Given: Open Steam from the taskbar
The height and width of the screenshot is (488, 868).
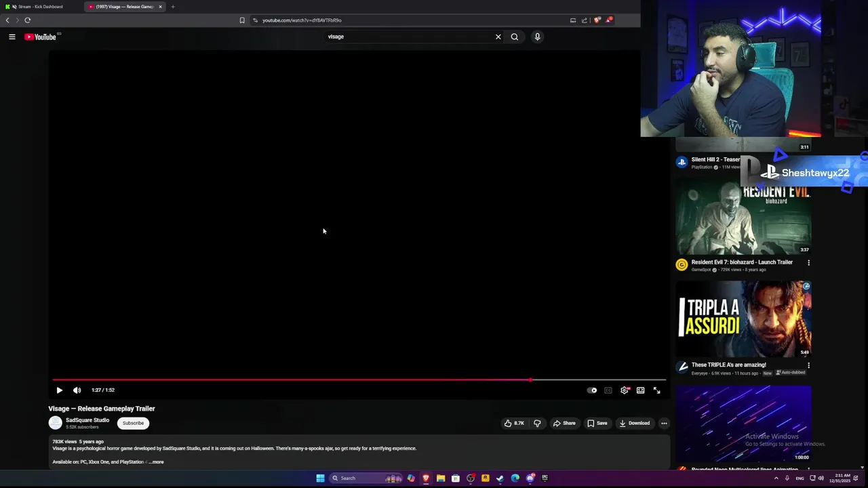Looking at the screenshot, I should click(x=500, y=479).
